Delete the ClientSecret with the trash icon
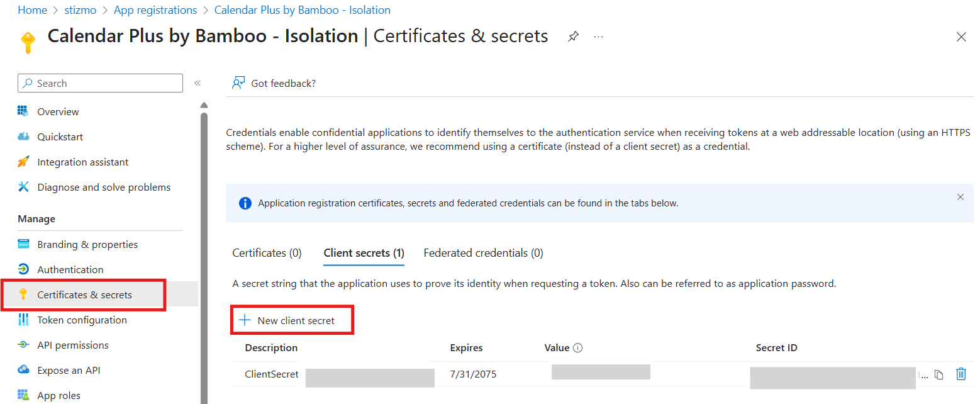This screenshot has height=404, width=980. (x=961, y=374)
